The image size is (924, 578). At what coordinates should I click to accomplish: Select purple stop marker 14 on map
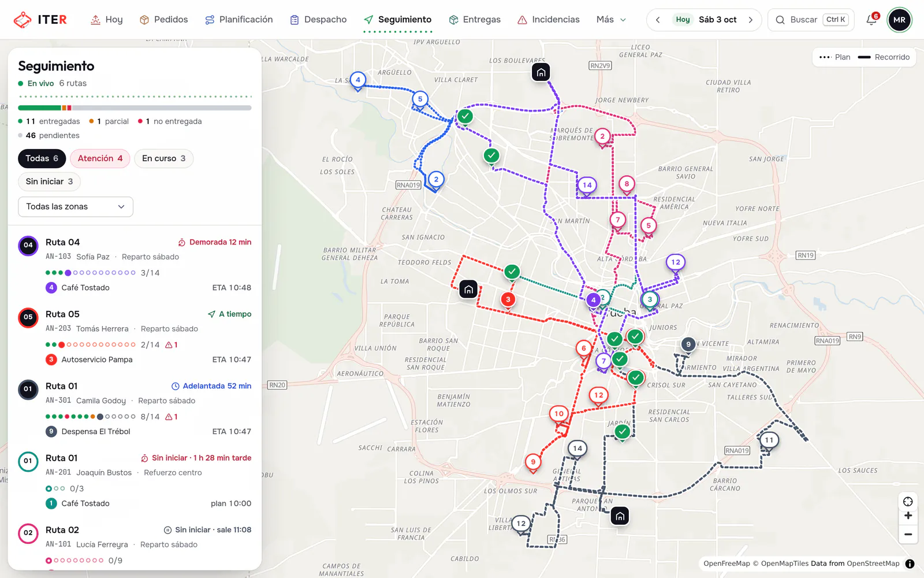coord(587,186)
